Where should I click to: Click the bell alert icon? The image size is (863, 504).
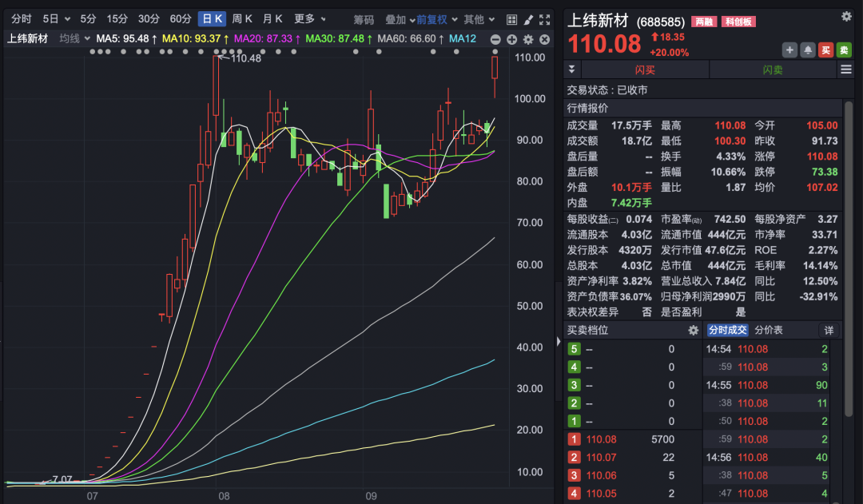(x=808, y=50)
